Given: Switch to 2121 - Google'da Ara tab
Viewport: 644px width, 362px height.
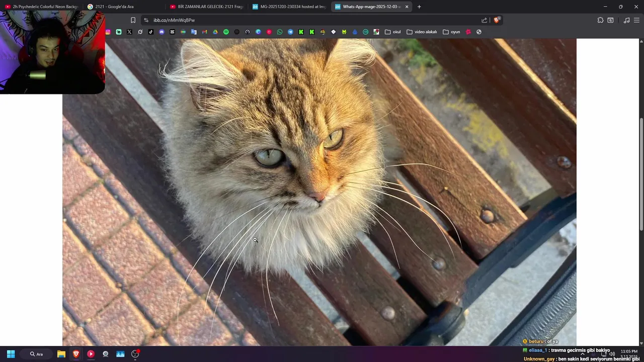Looking at the screenshot, I should pyautogui.click(x=124, y=7).
